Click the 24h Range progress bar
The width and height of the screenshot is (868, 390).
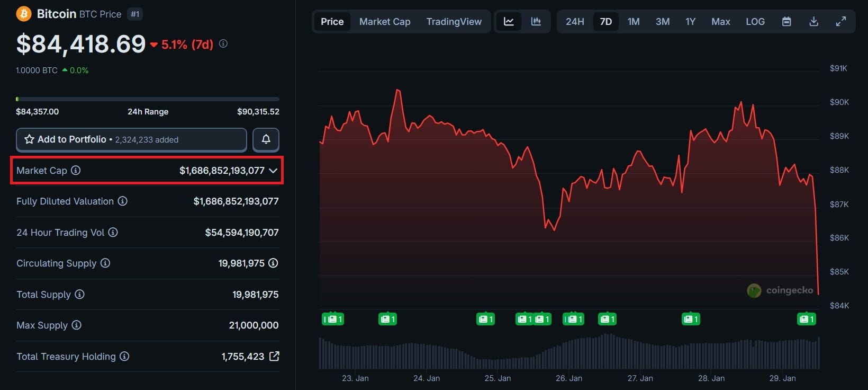point(148,99)
